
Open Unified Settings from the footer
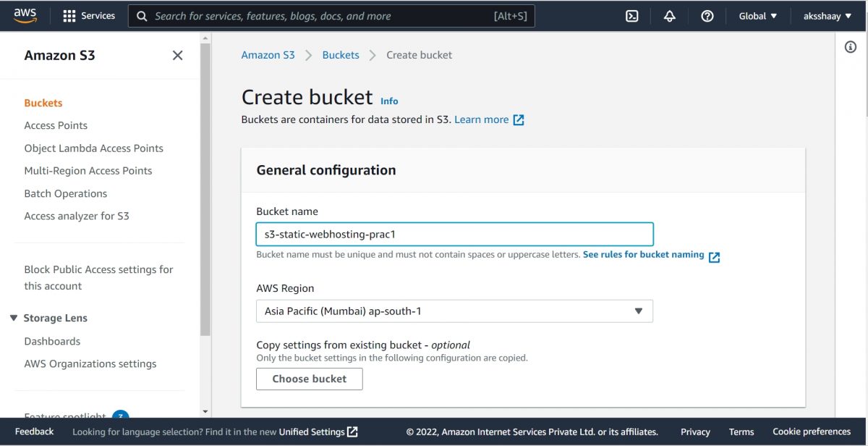(x=312, y=432)
